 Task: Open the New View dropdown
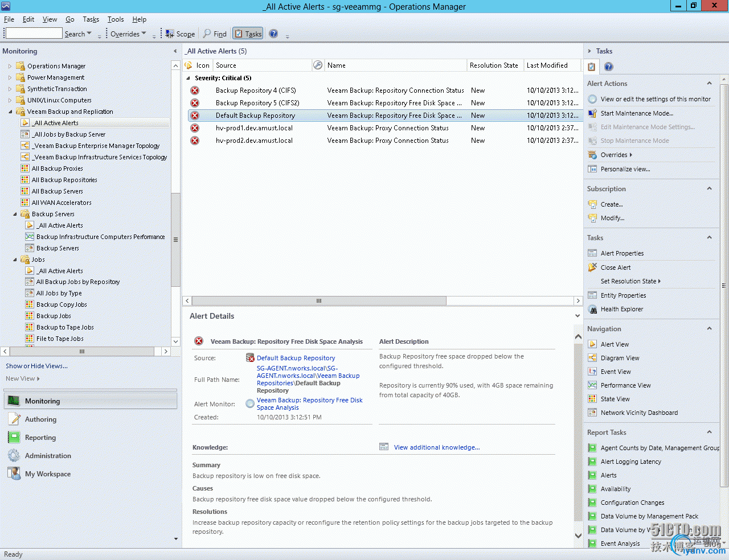coord(23,378)
